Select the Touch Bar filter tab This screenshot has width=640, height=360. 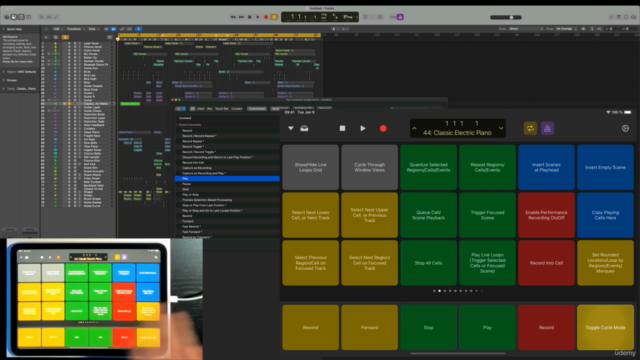[222, 109]
